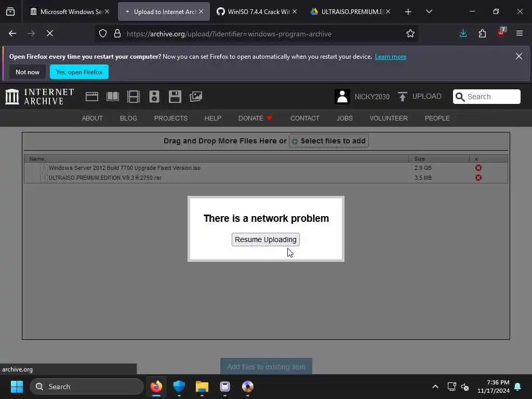Screen dimensions: 532x399
Task: Click the UPLOAD link in header
Action: click(x=427, y=96)
